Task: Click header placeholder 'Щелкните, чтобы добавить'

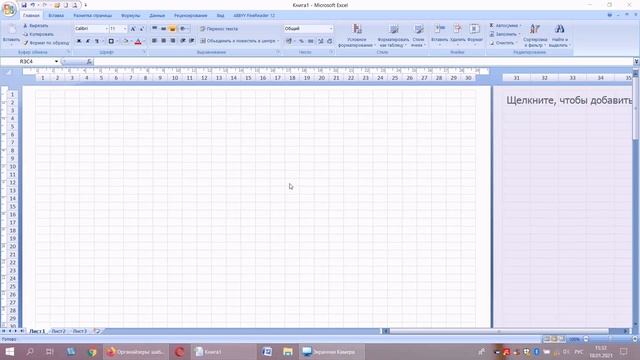Action: (x=569, y=100)
